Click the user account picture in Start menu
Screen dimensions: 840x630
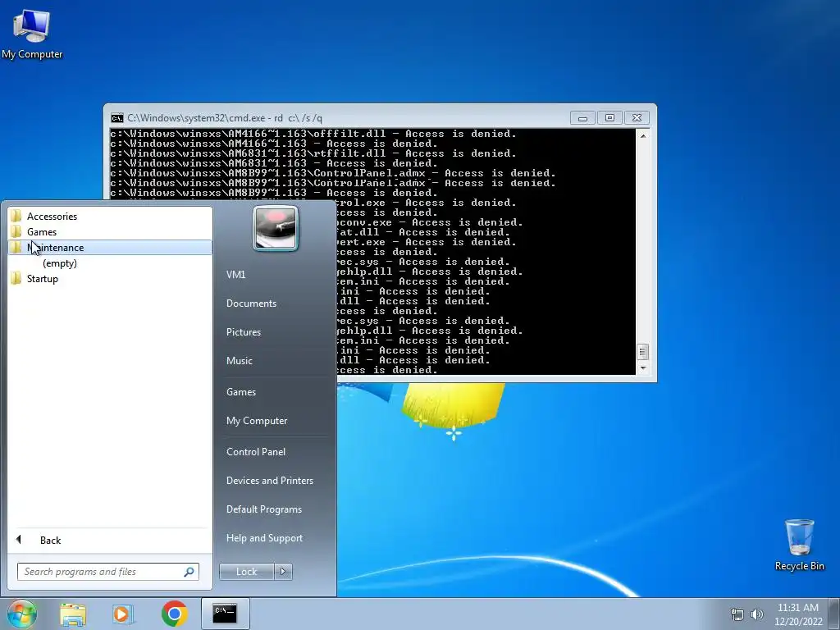pyautogui.click(x=276, y=229)
